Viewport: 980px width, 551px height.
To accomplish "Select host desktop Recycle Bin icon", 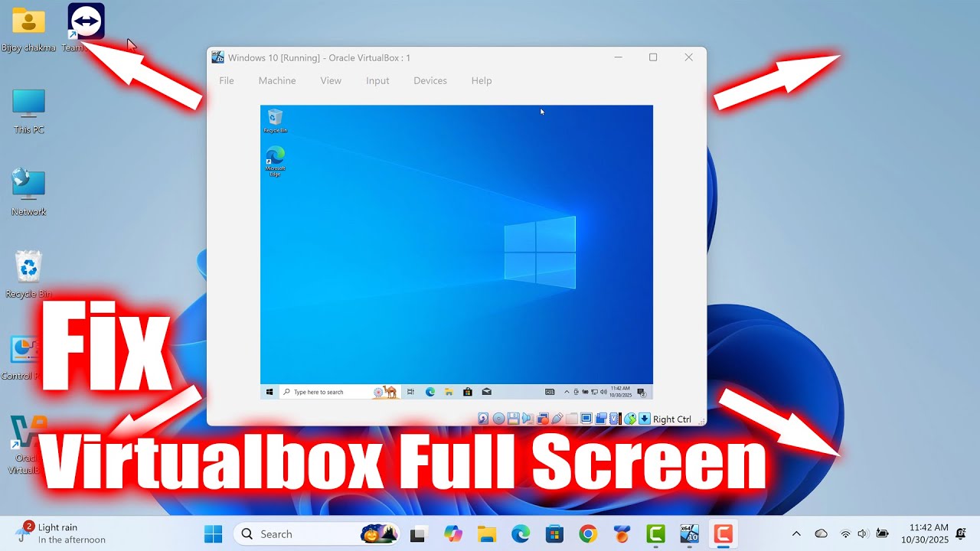I will point(28,274).
